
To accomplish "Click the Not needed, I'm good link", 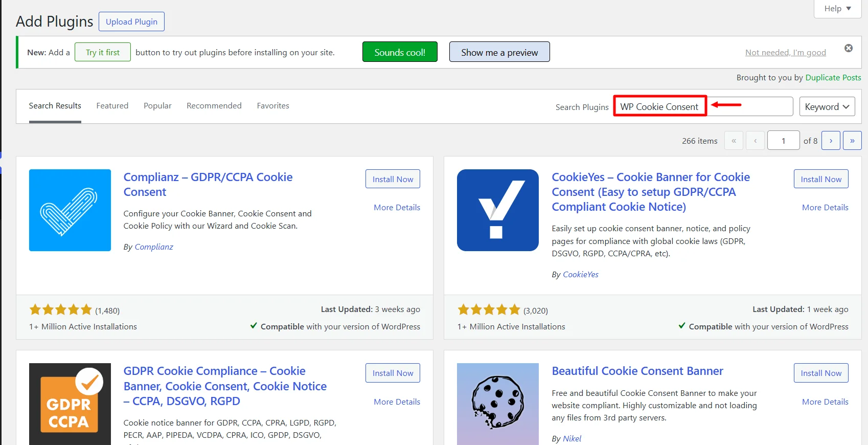I will (x=786, y=52).
